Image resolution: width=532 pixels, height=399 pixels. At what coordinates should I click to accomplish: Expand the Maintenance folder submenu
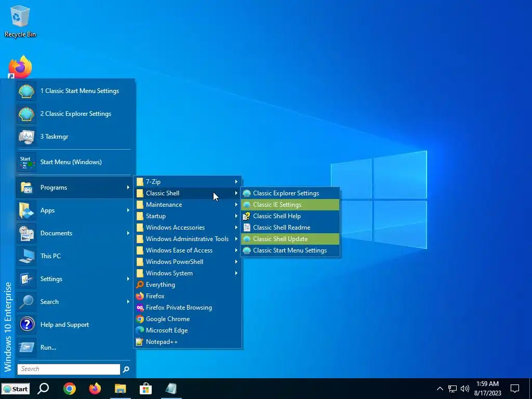point(188,205)
